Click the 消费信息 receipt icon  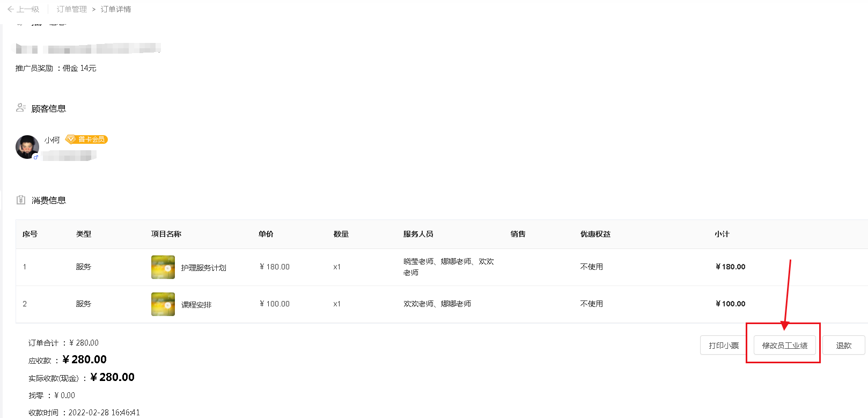(21, 200)
